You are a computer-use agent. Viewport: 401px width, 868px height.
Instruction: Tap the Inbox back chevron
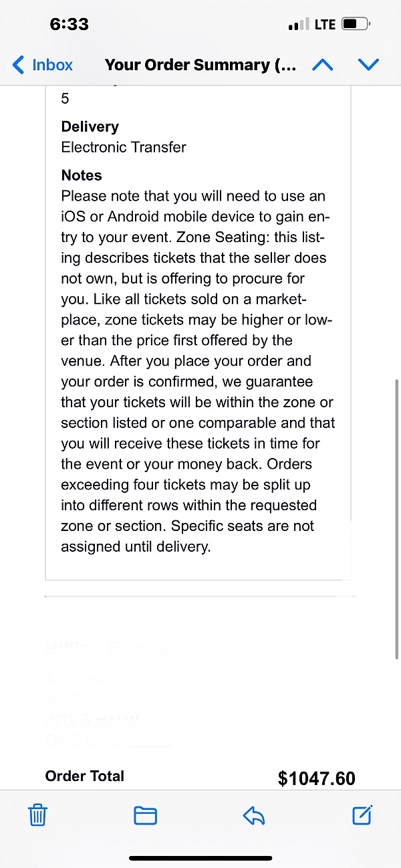click(x=18, y=65)
